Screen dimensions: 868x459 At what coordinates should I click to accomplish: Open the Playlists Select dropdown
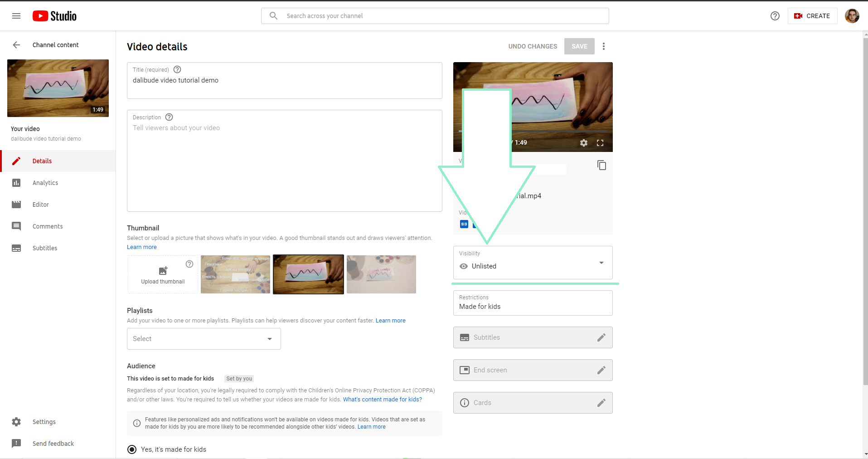pos(204,339)
